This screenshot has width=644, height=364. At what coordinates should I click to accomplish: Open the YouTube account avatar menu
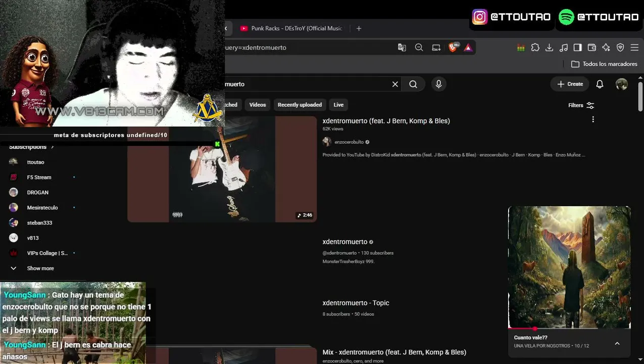click(622, 84)
